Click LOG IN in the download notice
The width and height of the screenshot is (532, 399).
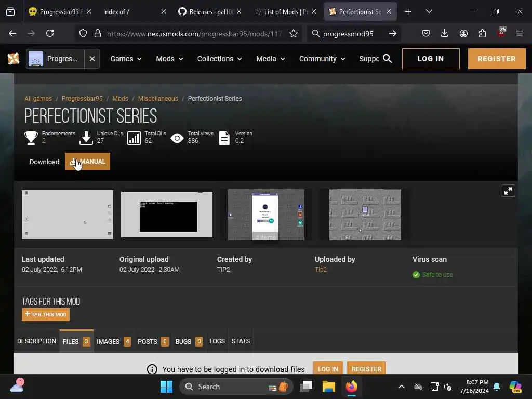click(328, 369)
